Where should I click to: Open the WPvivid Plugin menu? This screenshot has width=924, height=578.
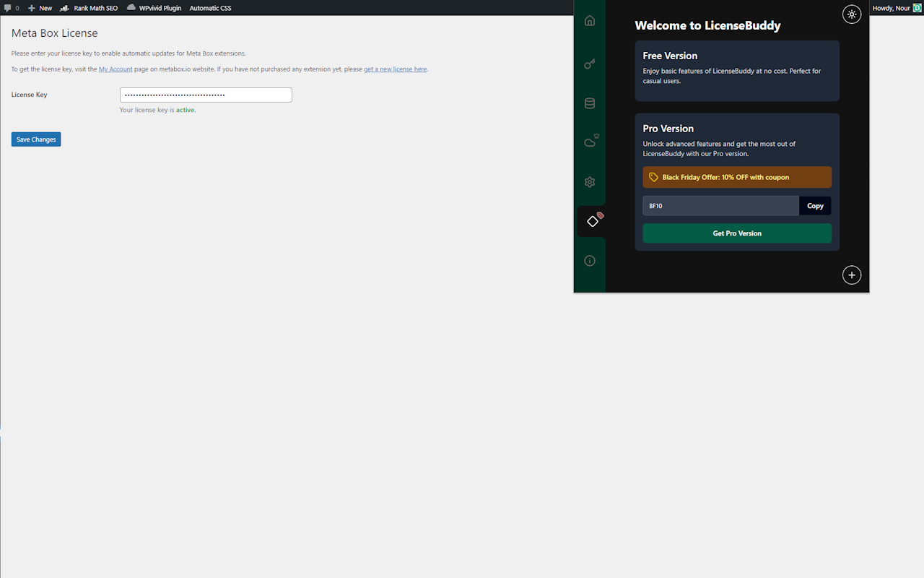point(154,8)
